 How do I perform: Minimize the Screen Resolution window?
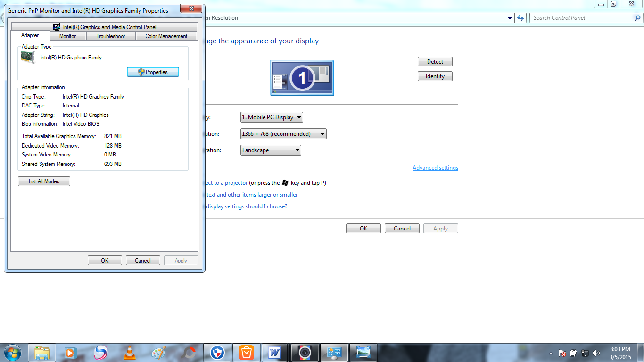(600, 4)
